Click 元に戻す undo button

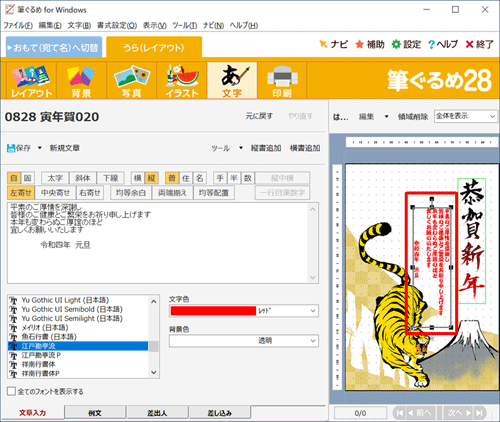point(259,116)
